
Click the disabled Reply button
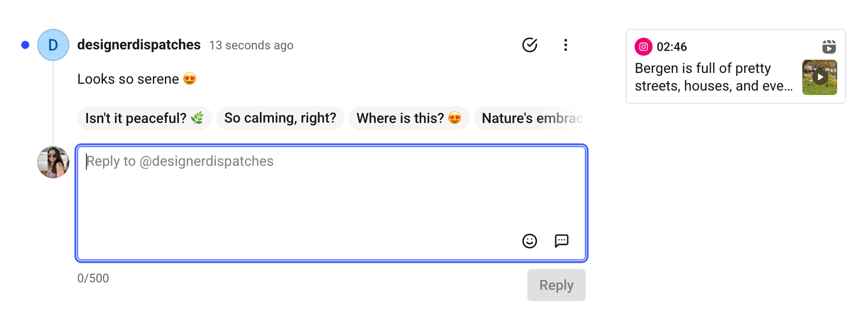(x=556, y=285)
